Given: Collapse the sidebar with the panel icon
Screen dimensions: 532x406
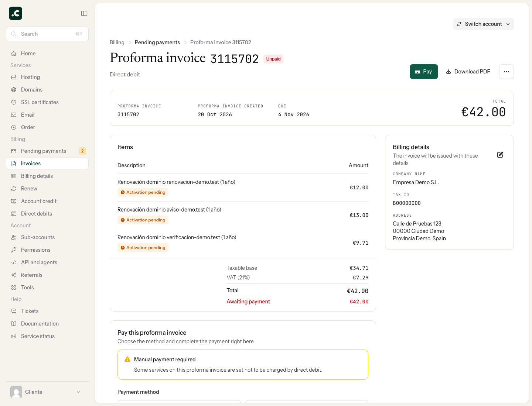Looking at the screenshot, I should [84, 13].
